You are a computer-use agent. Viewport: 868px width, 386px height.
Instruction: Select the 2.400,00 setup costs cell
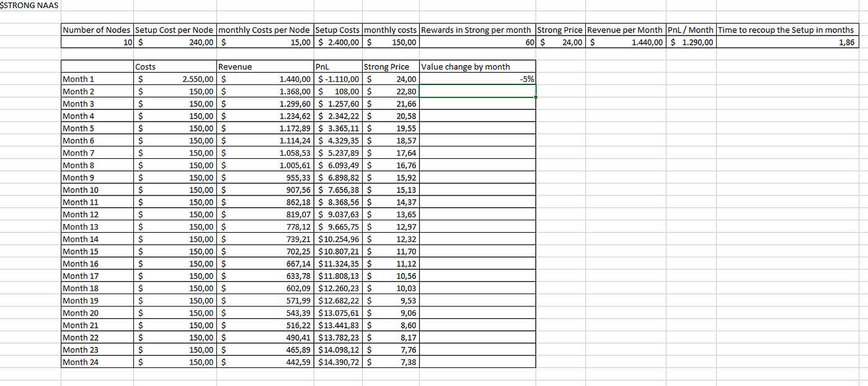point(338,42)
